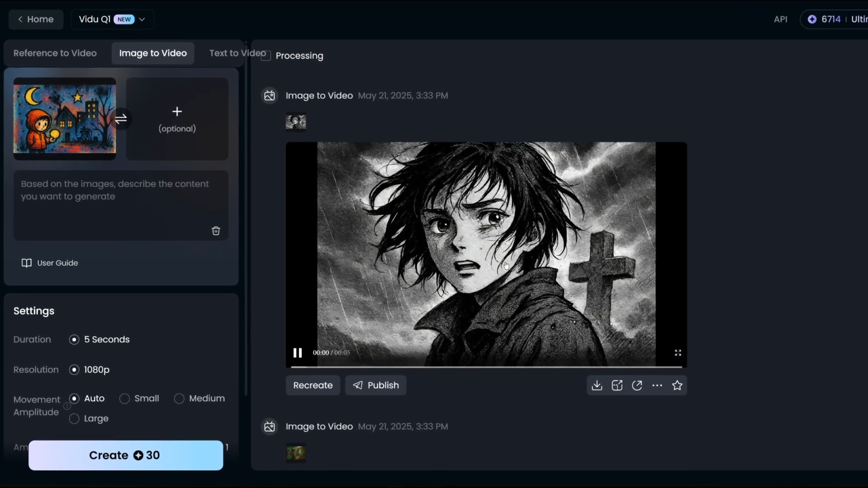Open the second task's source thumbnail
This screenshot has width=868, height=488.
296,453
